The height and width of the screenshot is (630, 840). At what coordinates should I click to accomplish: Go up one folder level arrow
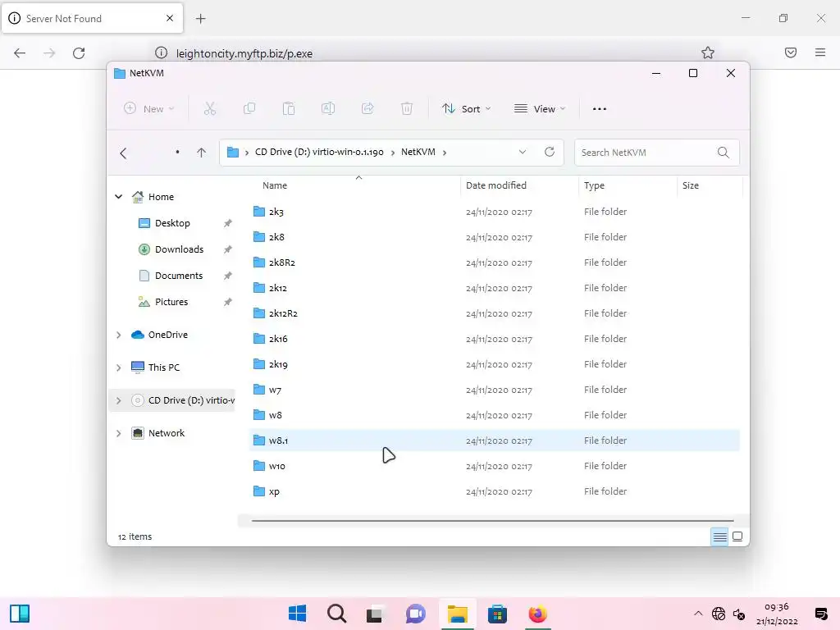point(202,153)
